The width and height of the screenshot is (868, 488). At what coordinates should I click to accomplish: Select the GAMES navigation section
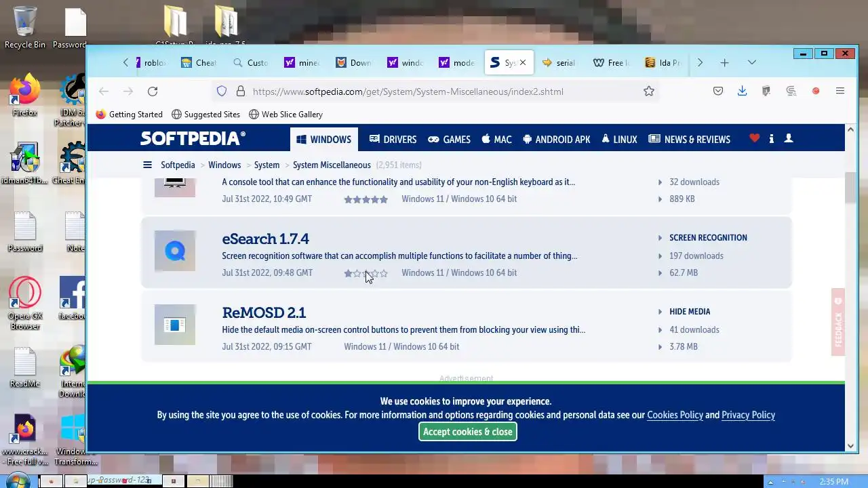click(x=449, y=140)
